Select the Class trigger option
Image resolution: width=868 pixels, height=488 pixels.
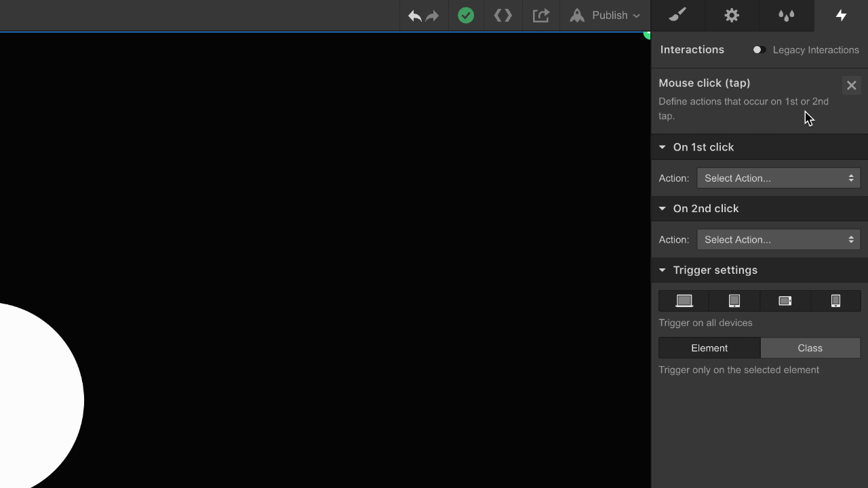810,348
